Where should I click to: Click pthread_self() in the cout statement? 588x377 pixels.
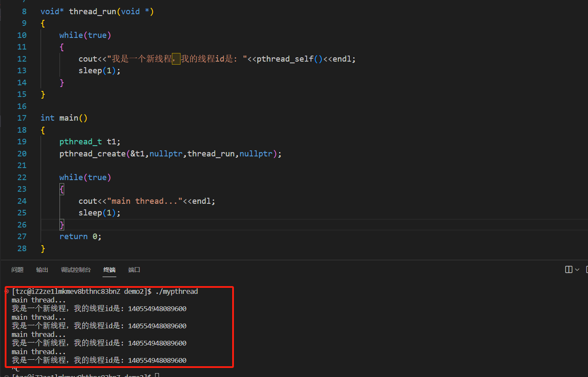pyautogui.click(x=289, y=59)
